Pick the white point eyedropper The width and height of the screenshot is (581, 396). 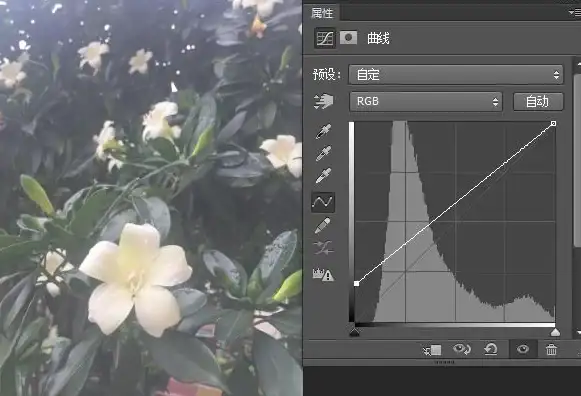click(323, 176)
